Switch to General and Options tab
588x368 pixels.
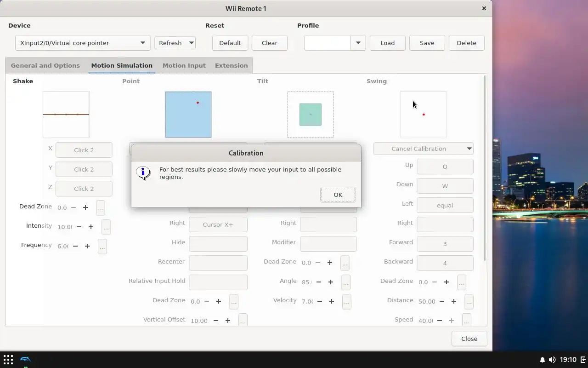[45, 65]
